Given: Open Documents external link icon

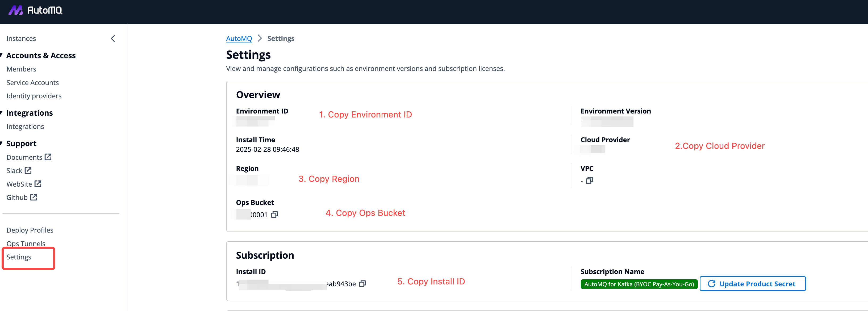Looking at the screenshot, I should point(48,157).
